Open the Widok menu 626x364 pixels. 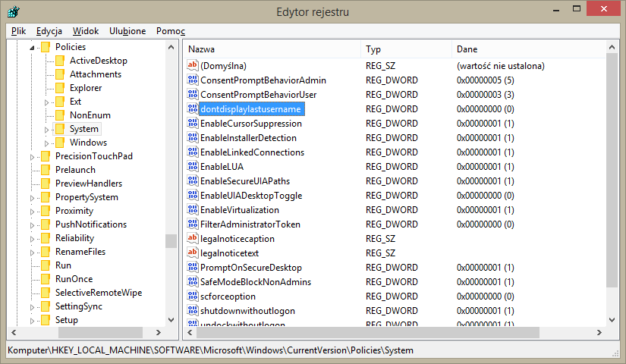[86, 31]
